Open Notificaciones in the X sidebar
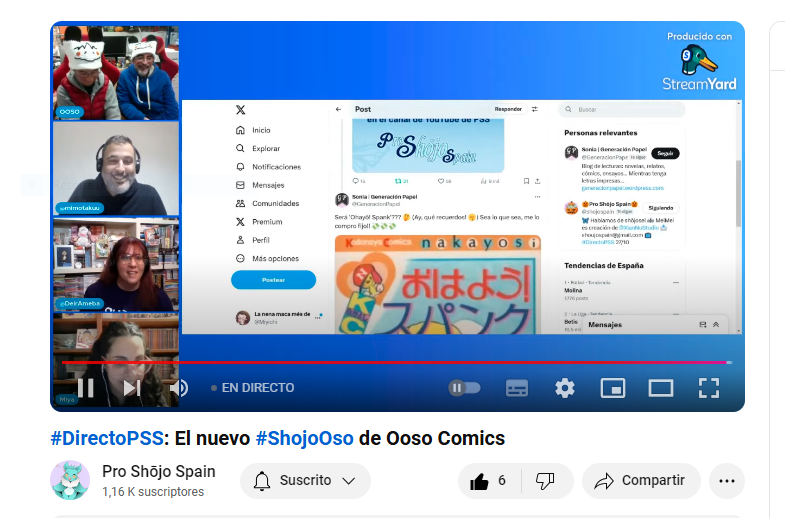 (268, 167)
